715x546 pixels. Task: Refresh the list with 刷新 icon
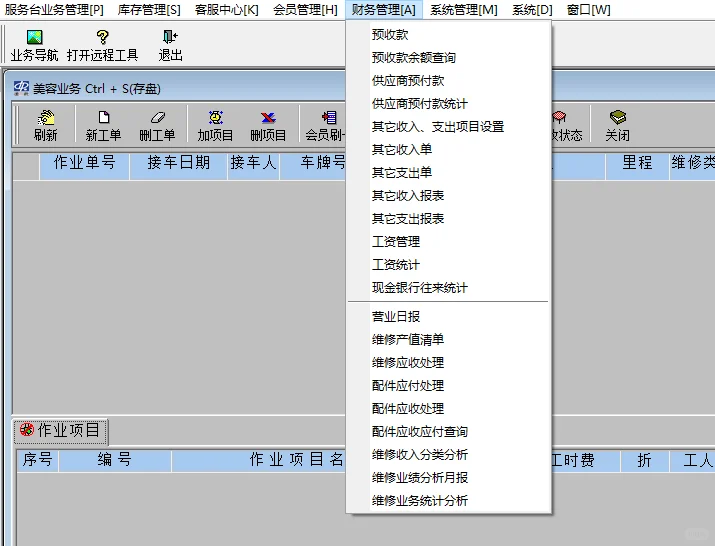pos(46,118)
